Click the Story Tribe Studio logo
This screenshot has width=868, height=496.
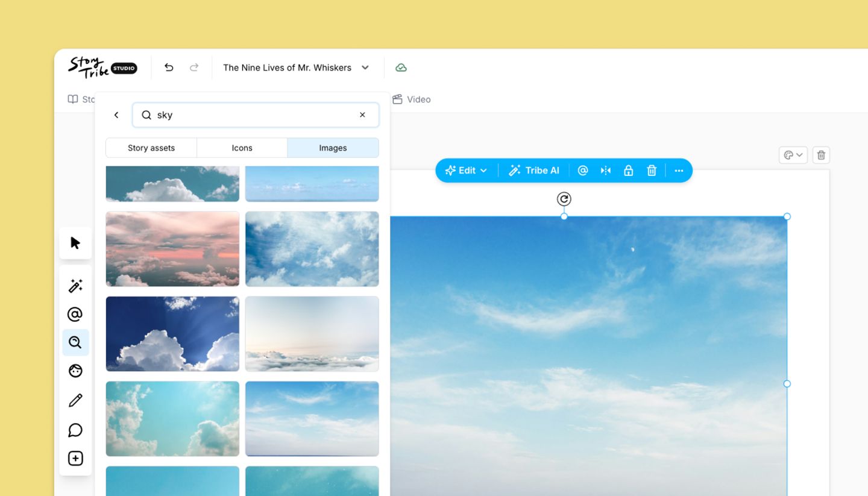tap(102, 67)
